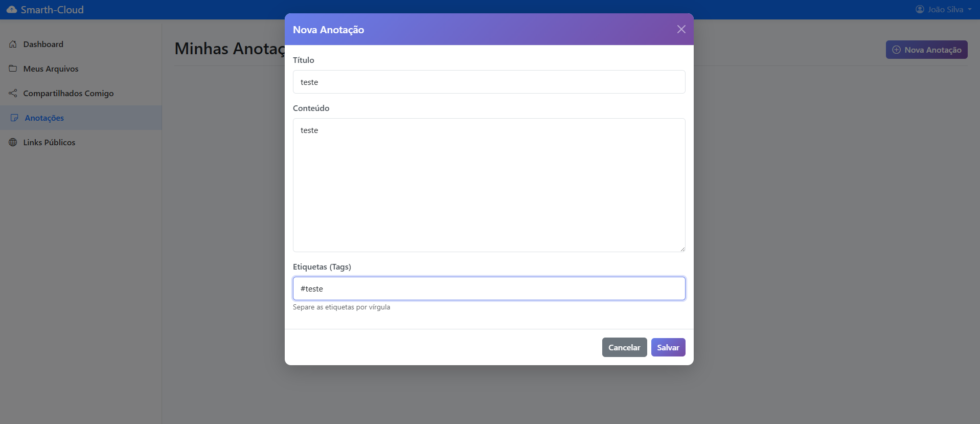Click the Links Públicos globe icon

point(13,143)
